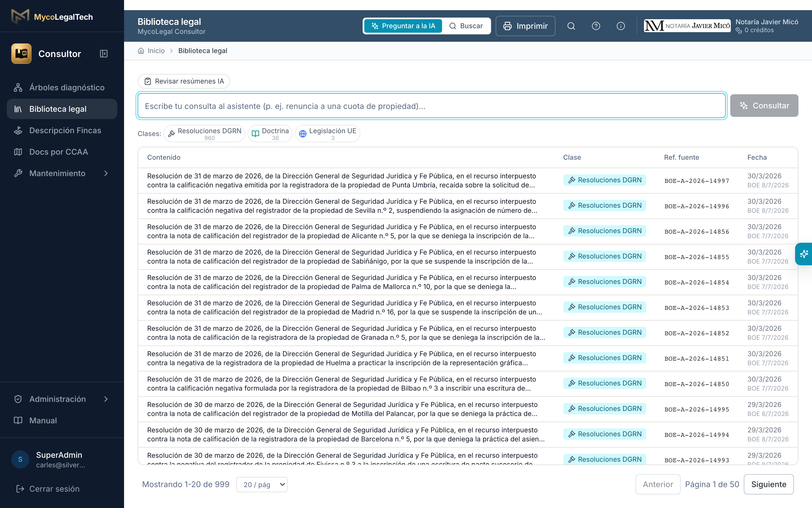The width and height of the screenshot is (812, 508).
Task: Open the 20 / pág page size dropdown
Action: (x=262, y=485)
